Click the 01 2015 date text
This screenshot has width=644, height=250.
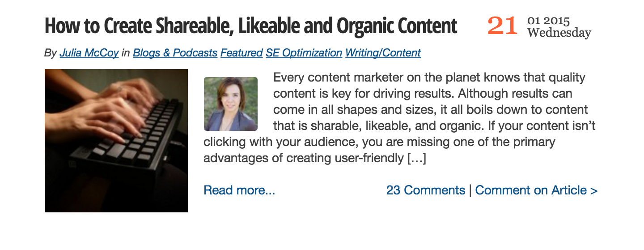pos(548,21)
